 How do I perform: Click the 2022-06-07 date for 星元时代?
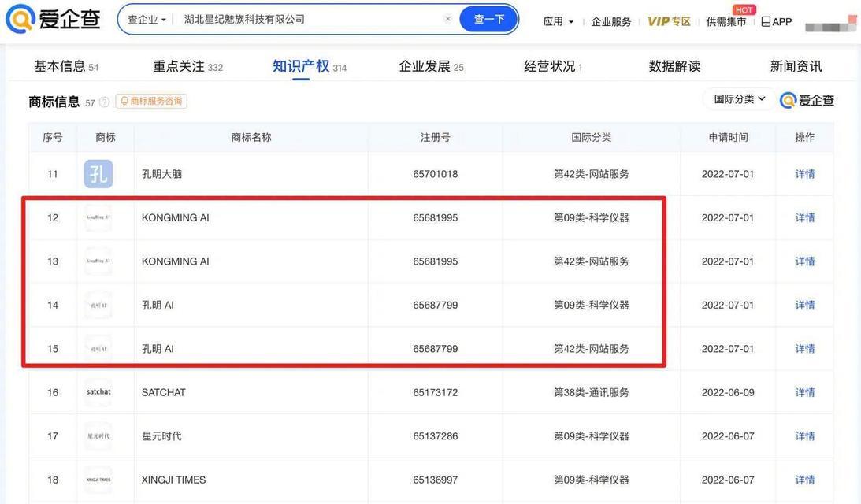(x=728, y=436)
